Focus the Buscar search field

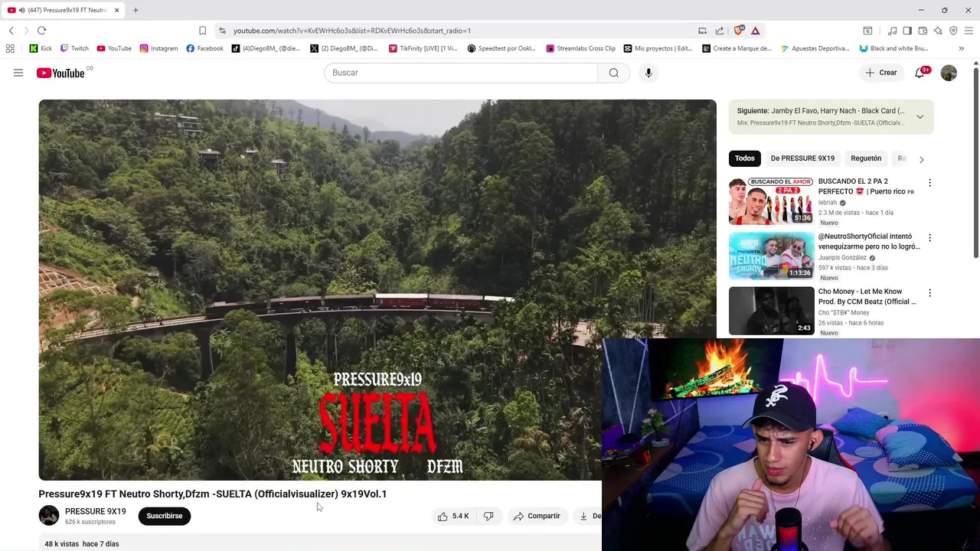pos(461,73)
